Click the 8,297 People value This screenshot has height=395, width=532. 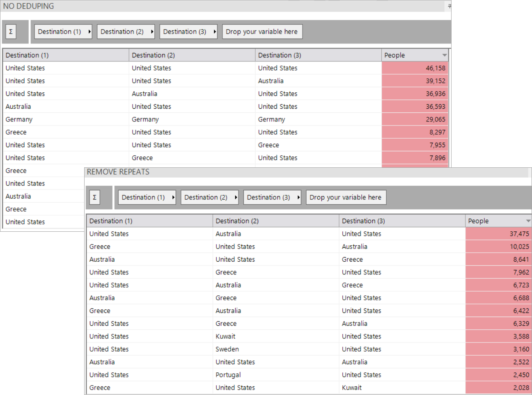click(x=437, y=132)
